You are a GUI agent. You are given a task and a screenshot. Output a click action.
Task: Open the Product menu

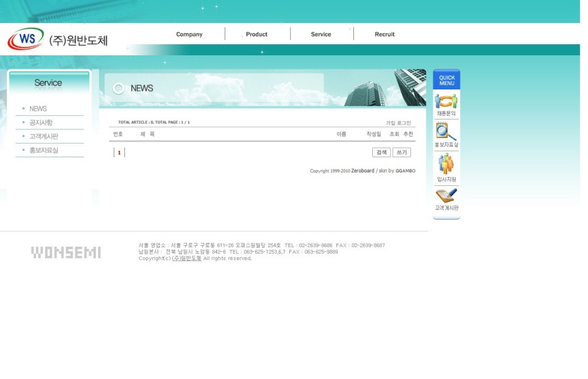tap(256, 35)
